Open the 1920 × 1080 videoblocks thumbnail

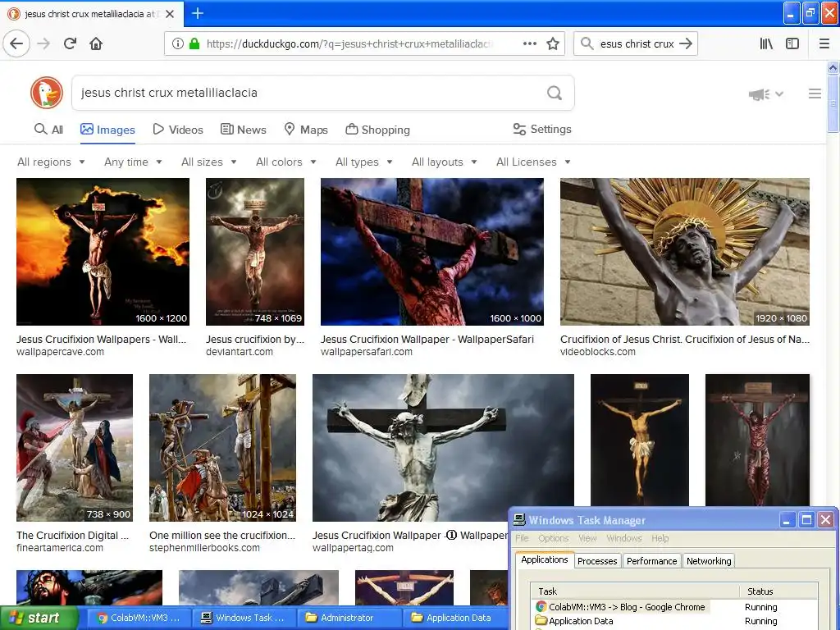(x=685, y=252)
